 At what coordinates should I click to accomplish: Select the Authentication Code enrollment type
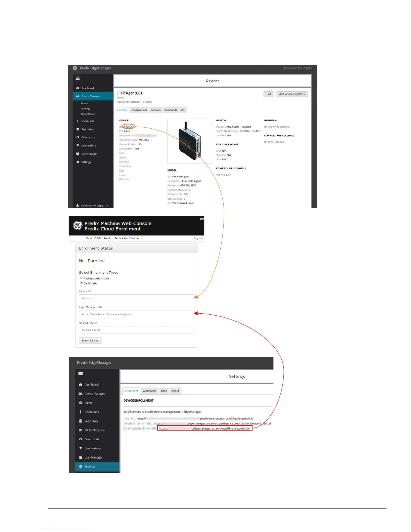81,278
